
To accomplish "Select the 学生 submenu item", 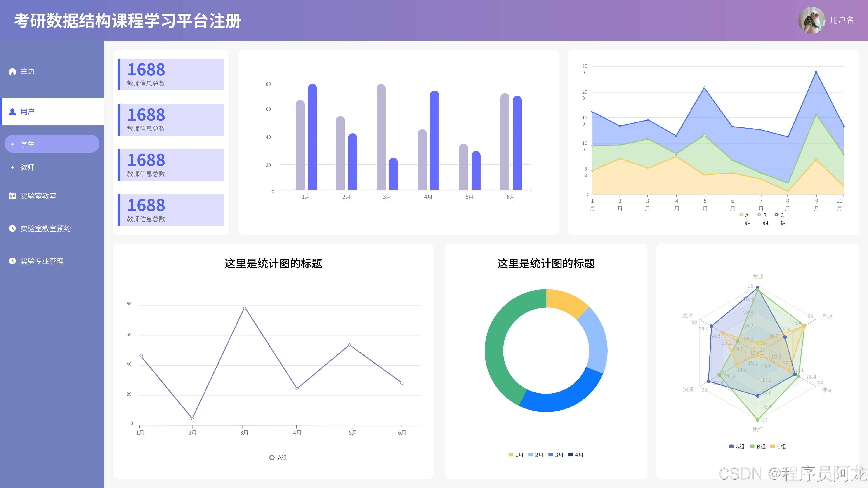I will [x=28, y=144].
